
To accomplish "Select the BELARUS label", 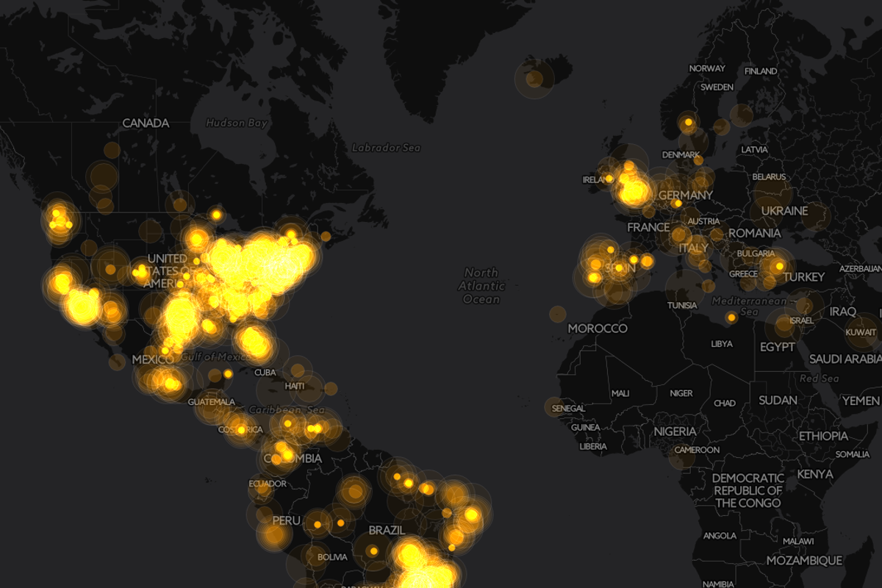I will 769,177.
